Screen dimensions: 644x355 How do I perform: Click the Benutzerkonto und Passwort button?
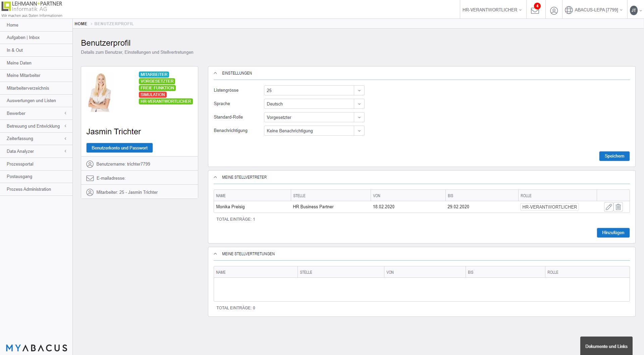(119, 148)
